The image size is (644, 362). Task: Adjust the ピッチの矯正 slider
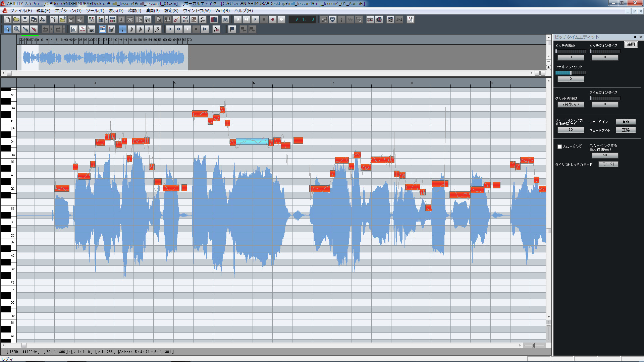pyautogui.click(x=571, y=51)
